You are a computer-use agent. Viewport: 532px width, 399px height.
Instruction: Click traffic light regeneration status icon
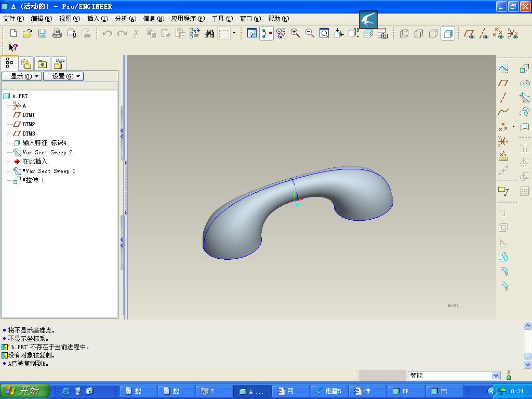click(509, 376)
